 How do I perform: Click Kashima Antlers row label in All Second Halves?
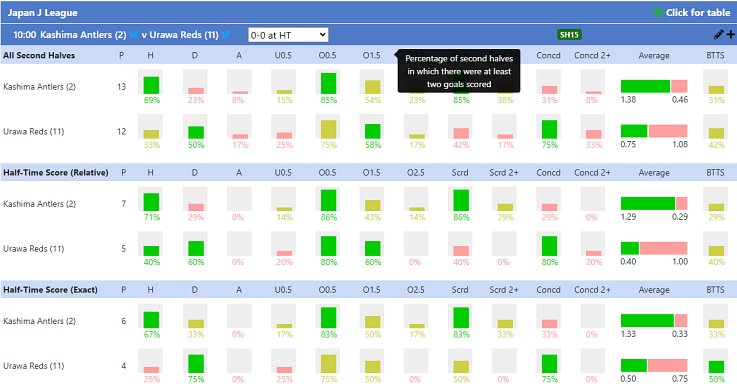click(x=39, y=87)
